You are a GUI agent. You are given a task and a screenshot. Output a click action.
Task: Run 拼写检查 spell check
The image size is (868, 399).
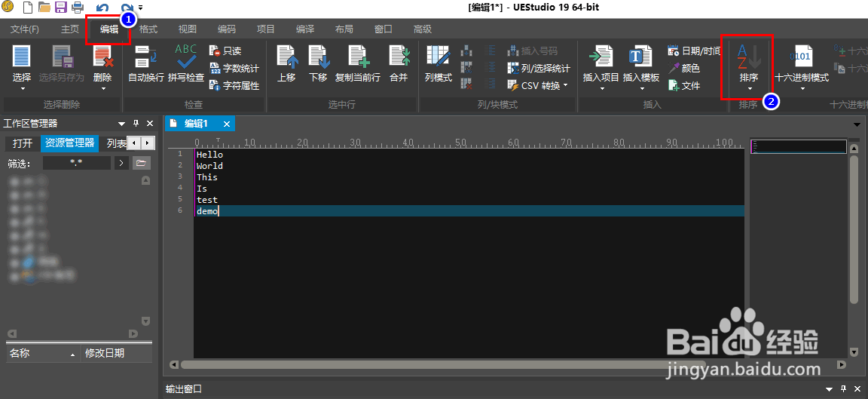pyautogui.click(x=186, y=64)
